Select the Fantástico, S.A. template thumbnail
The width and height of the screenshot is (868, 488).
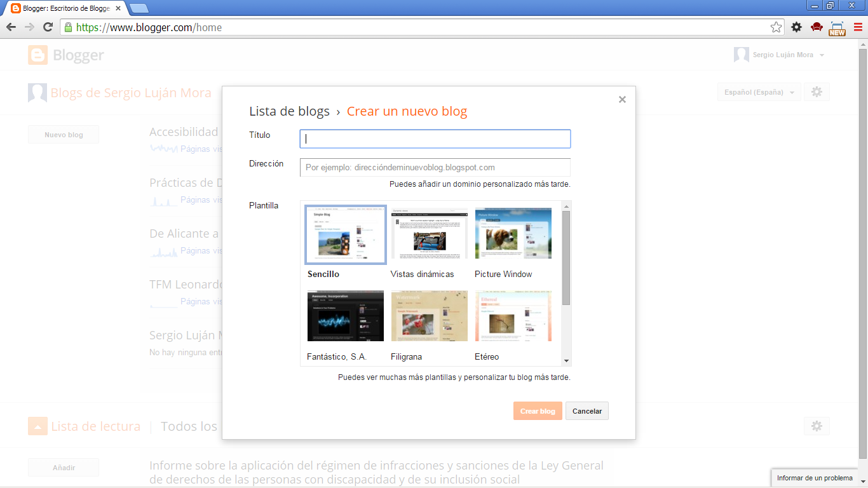(346, 316)
